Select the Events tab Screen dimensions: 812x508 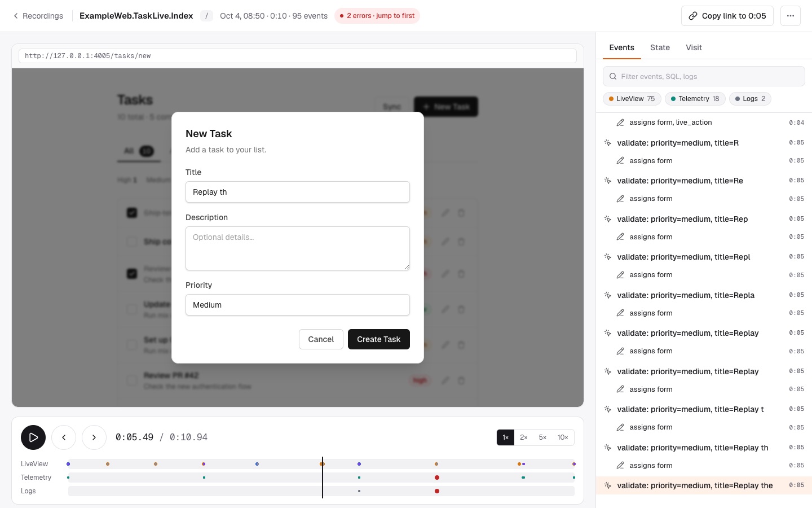[621, 47]
